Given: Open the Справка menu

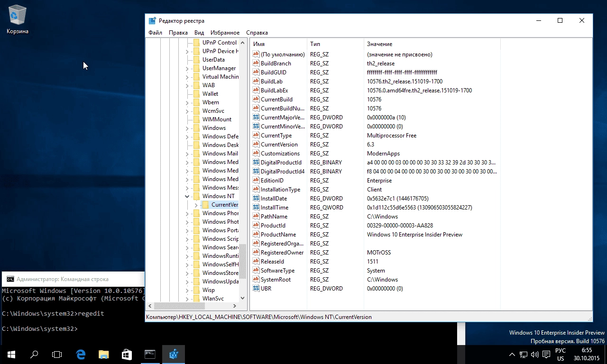Looking at the screenshot, I should (257, 33).
